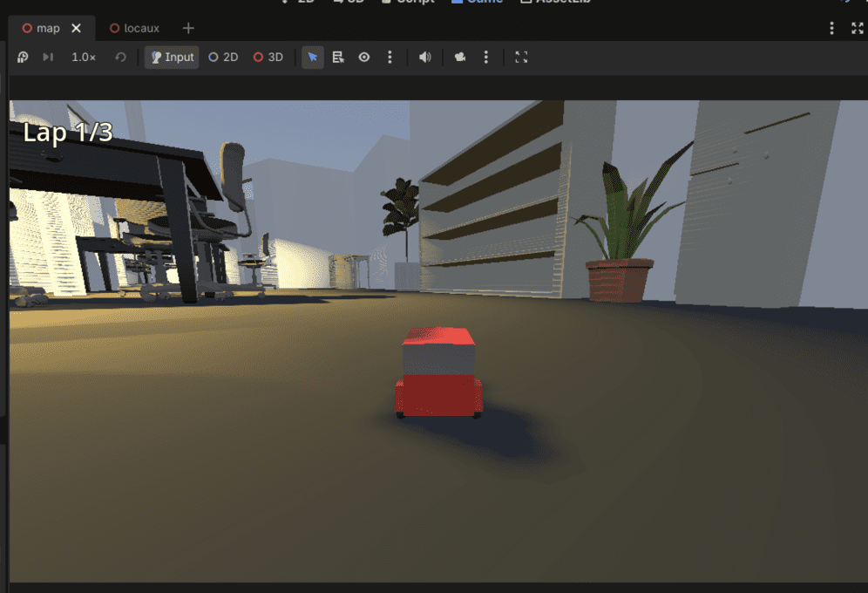Image resolution: width=868 pixels, height=593 pixels.
Task: Open the selection options three-dot menu
Action: click(x=390, y=57)
